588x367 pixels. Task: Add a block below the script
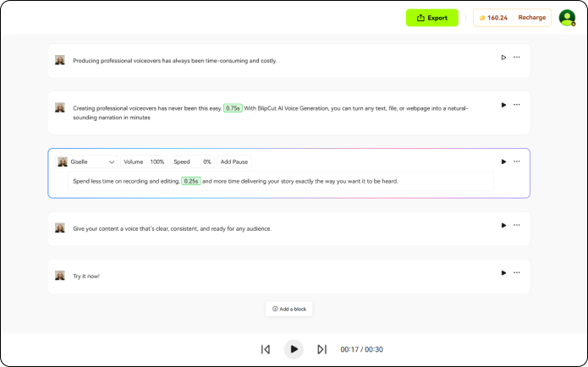tap(289, 309)
